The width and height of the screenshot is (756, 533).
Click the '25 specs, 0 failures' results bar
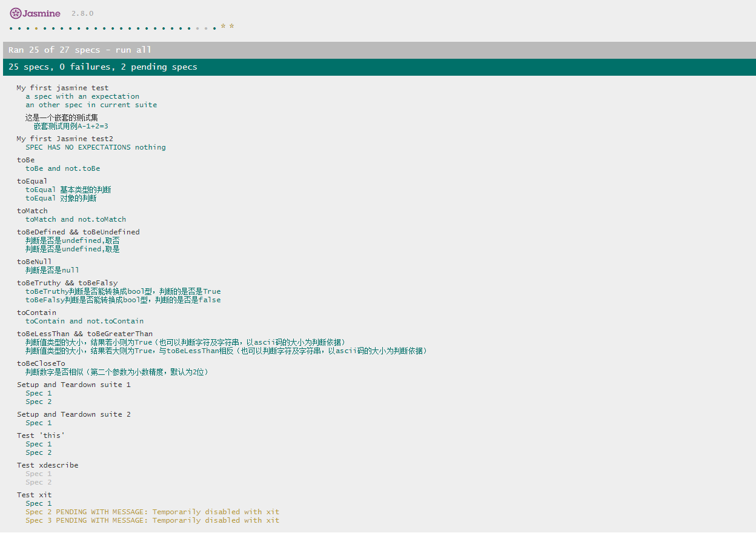point(378,67)
